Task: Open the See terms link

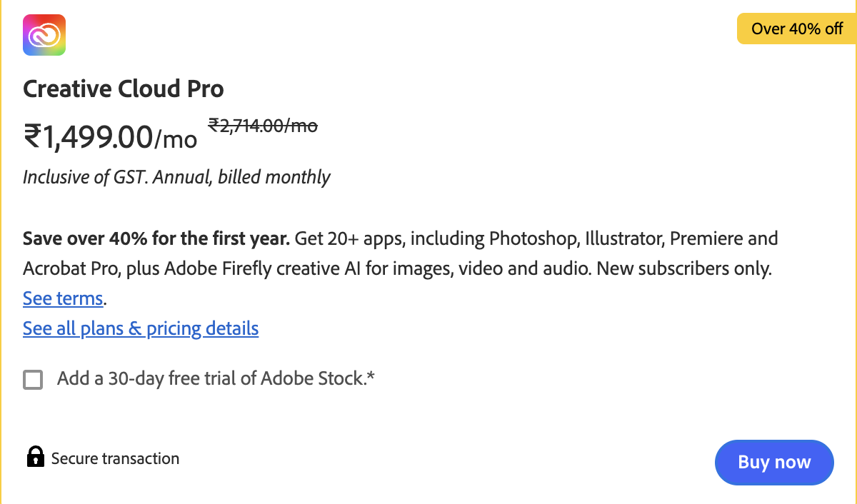Action: 63,298
